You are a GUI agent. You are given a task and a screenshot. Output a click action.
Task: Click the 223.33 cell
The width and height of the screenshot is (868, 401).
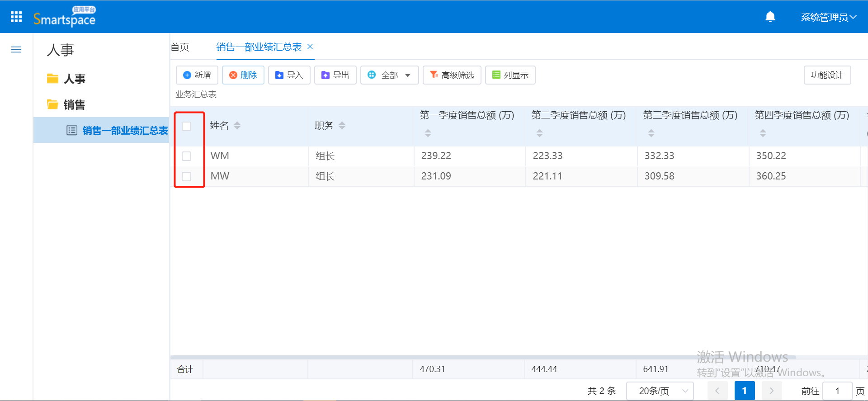coord(581,156)
